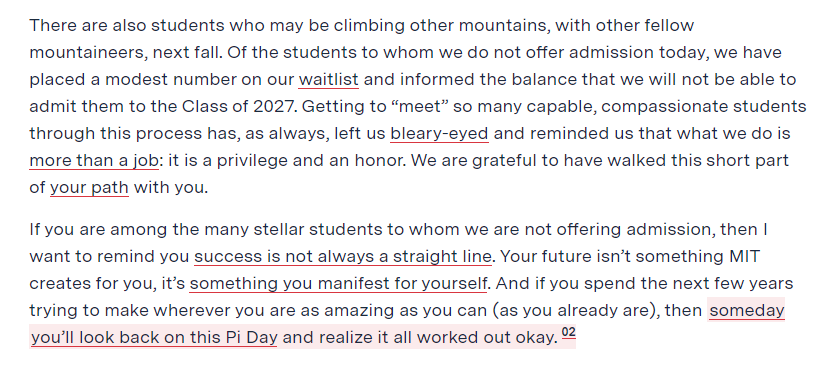Open 'you'll look back on this Pi Day' link
Image resolution: width=833 pixels, height=371 pixels.
[154, 338]
